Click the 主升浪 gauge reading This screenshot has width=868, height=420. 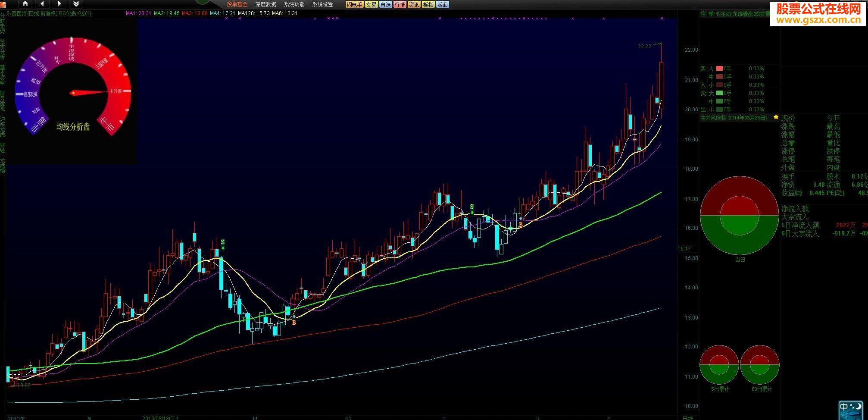(x=115, y=91)
